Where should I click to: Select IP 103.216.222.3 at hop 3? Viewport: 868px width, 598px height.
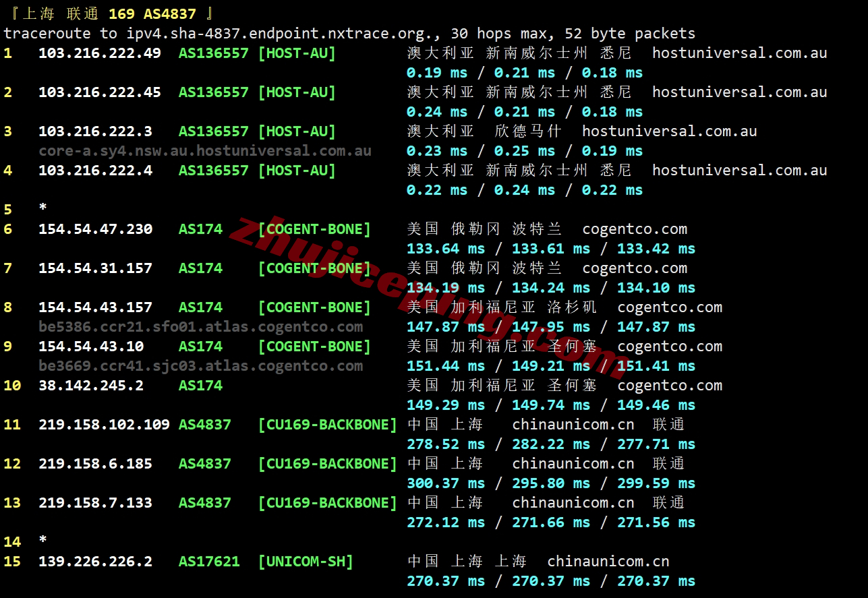[95, 131]
